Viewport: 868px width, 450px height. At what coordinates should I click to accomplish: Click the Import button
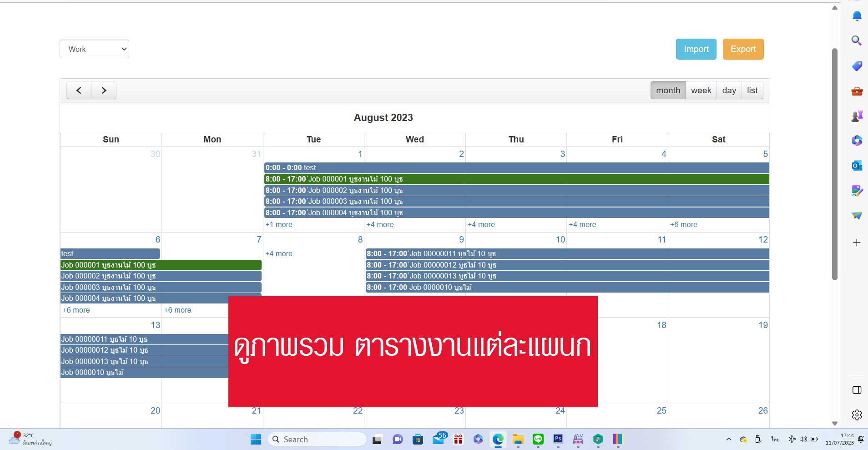[696, 49]
